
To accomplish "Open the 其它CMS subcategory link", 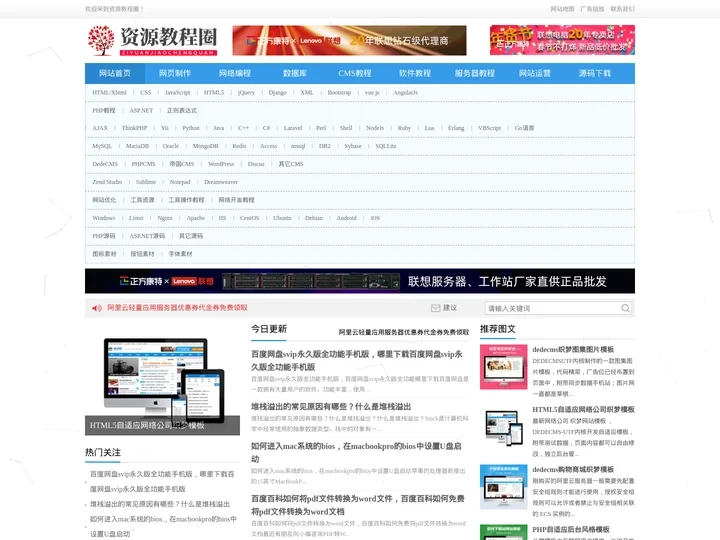I will (291, 164).
